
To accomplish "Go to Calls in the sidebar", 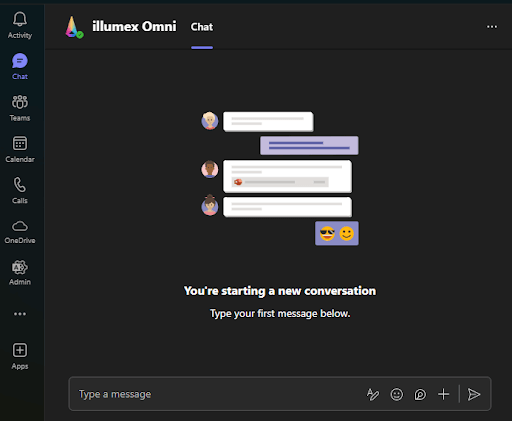I will click(x=20, y=185).
